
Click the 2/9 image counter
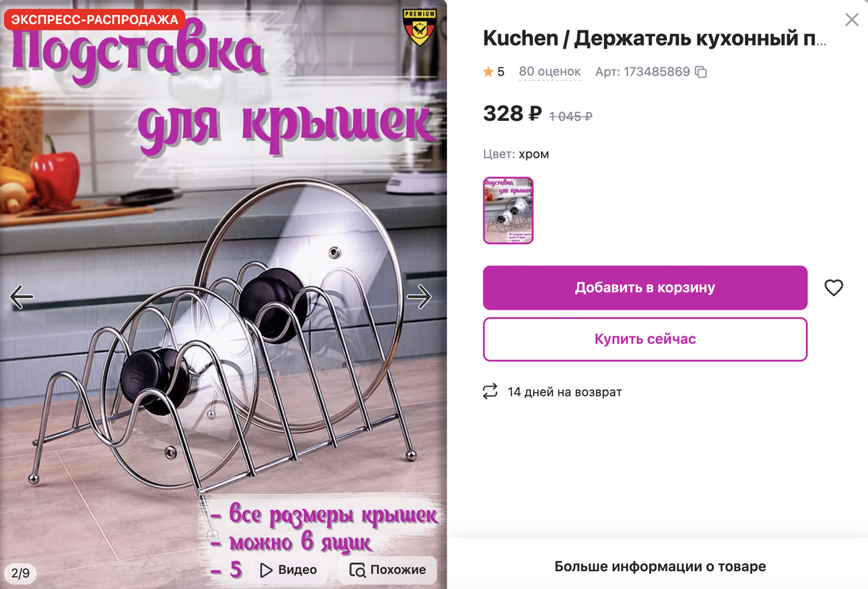[21, 574]
